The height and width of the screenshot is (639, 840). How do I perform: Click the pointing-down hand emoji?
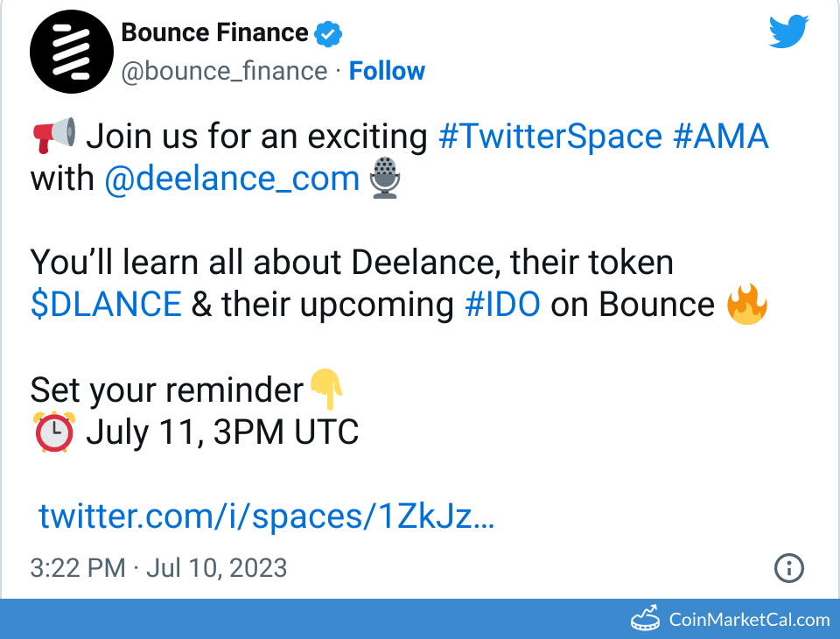(x=327, y=390)
